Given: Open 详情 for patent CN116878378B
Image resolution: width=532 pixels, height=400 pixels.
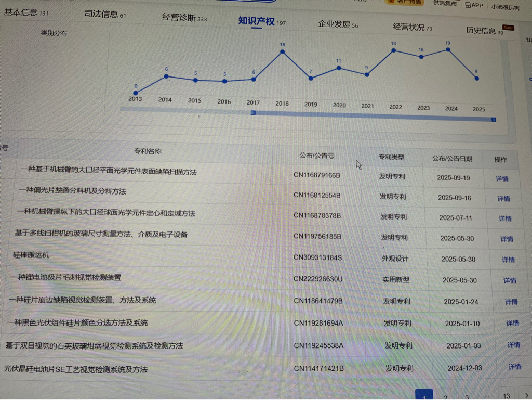Looking at the screenshot, I should 505,218.
